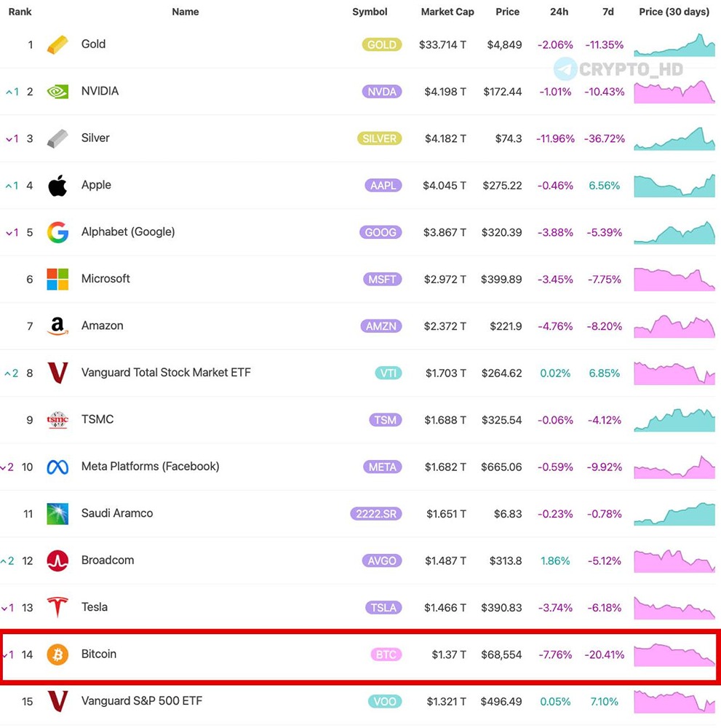Click the Gold bar icon

[57, 44]
